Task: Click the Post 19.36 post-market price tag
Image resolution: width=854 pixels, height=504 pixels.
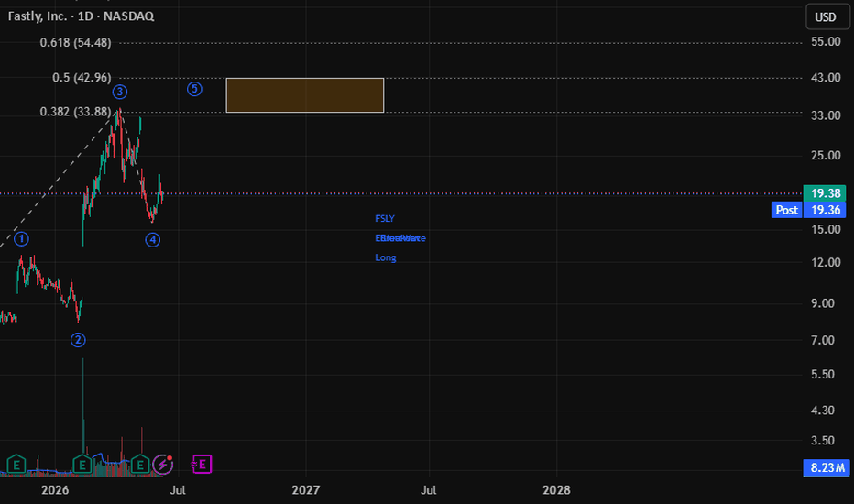Action: tap(808, 210)
